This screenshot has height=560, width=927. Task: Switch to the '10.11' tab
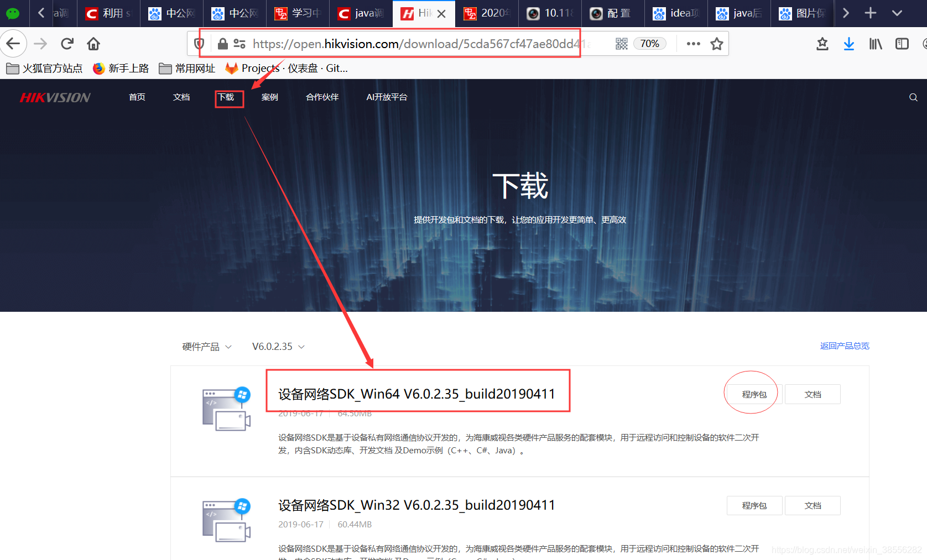[550, 13]
